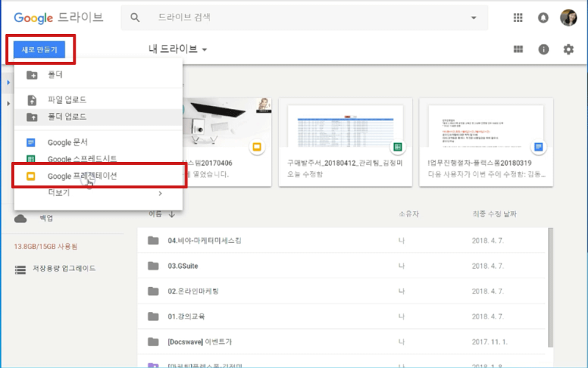This screenshot has height=368, width=588.
Task: Click the Slides badge on presentation card
Action: click(257, 146)
